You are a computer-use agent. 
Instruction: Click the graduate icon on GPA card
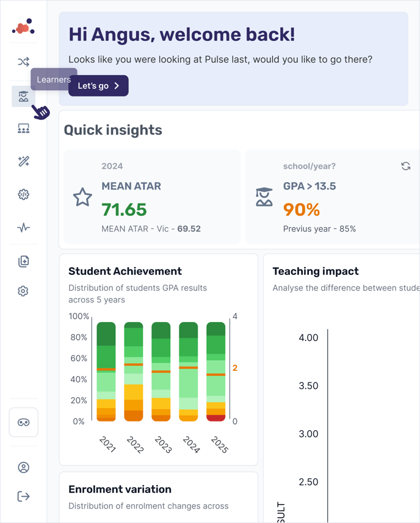pos(264,197)
